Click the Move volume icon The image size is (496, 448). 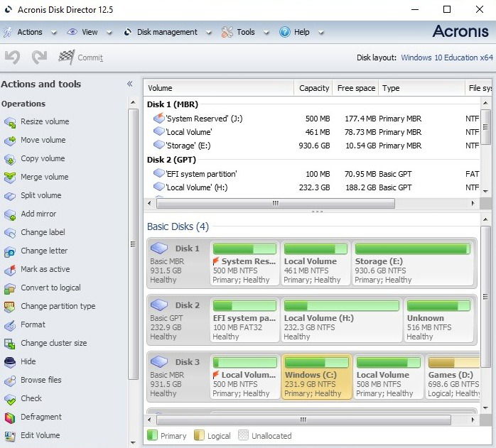10,141
